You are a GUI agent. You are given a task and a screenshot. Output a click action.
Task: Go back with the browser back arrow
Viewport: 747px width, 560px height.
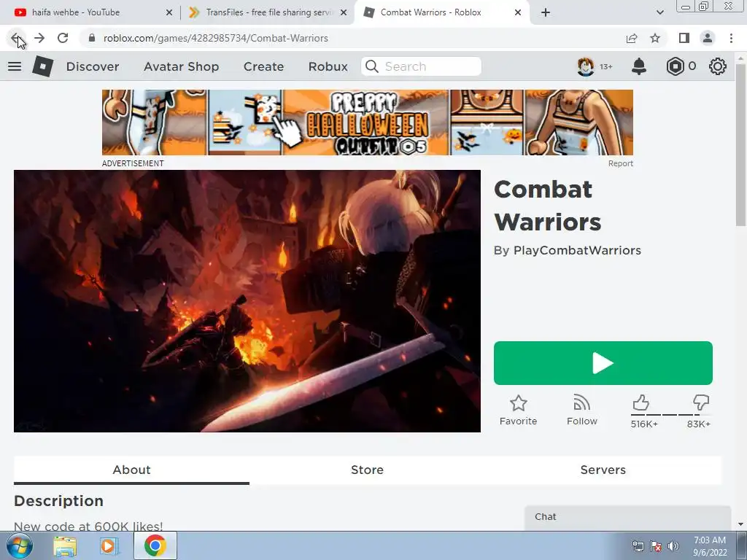16,38
